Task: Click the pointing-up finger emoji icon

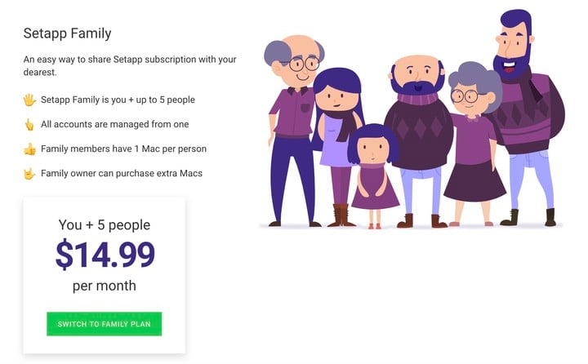Action: point(29,124)
